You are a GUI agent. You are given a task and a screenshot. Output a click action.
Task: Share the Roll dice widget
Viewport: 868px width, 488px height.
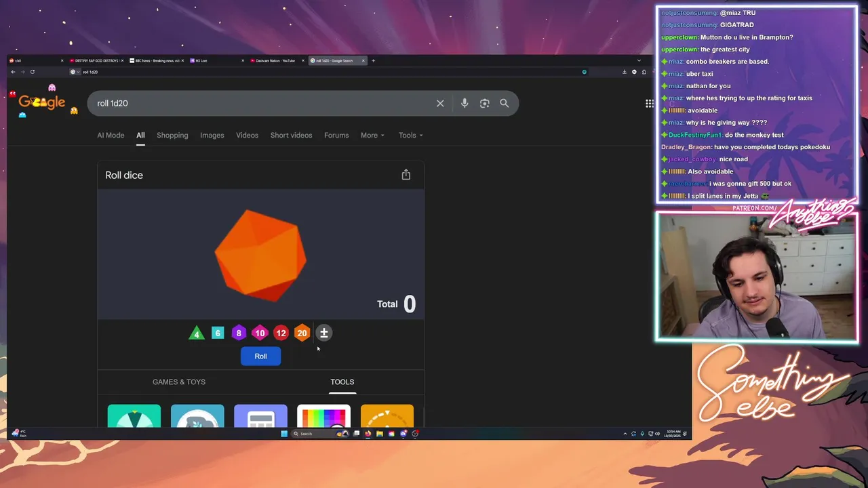(406, 175)
